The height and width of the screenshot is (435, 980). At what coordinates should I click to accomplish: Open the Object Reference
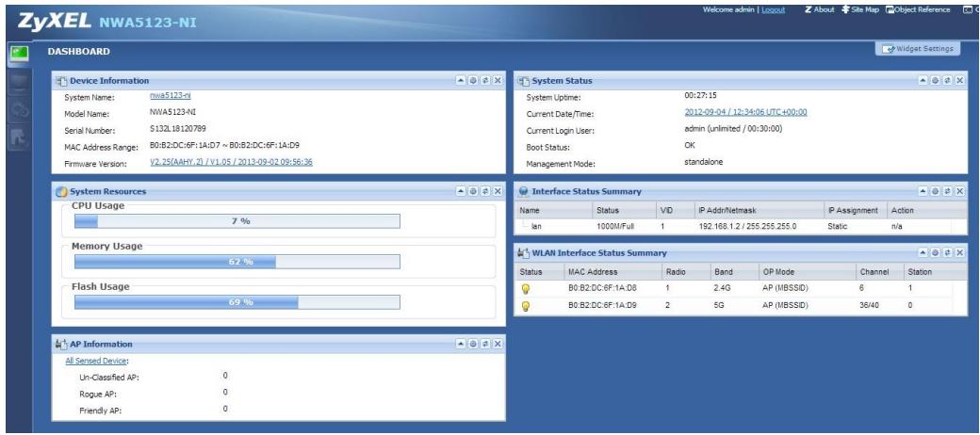[918, 10]
